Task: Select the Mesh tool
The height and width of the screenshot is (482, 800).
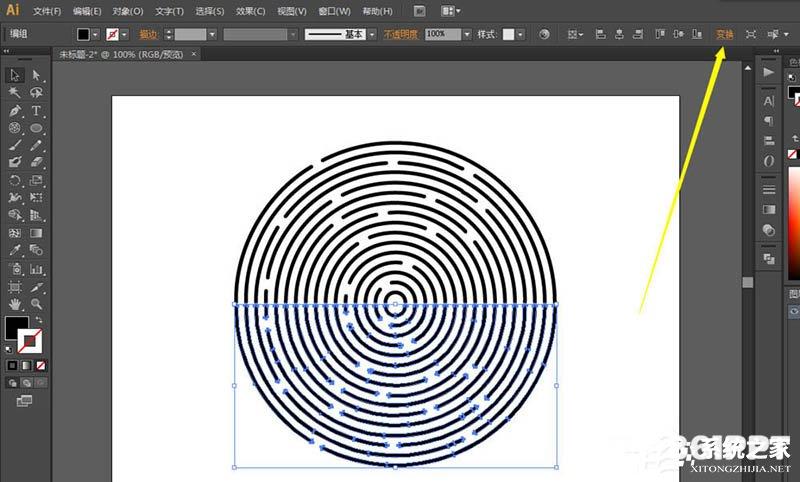Action: 15,233
